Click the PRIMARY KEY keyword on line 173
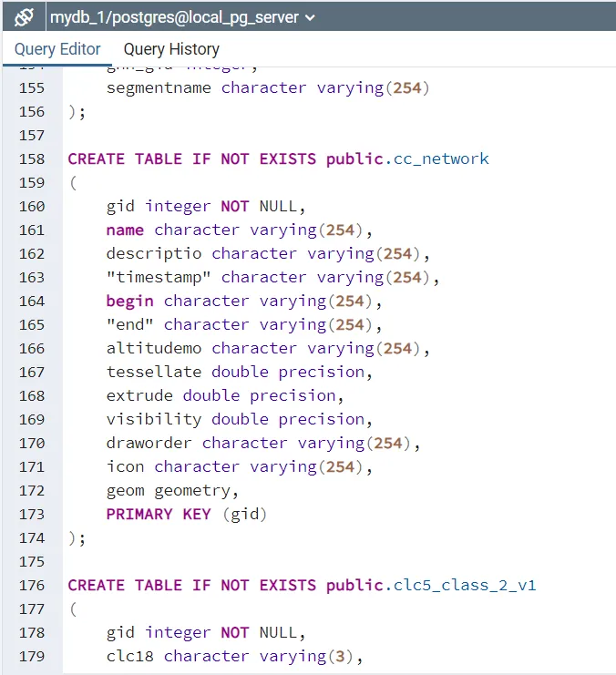 pyautogui.click(x=159, y=514)
